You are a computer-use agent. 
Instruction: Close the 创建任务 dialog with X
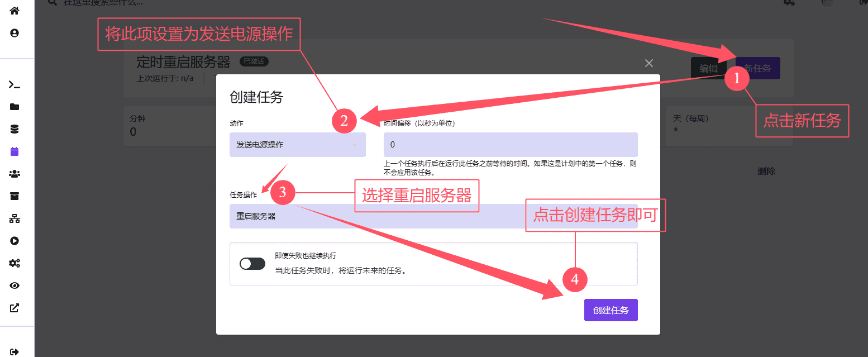tap(649, 63)
